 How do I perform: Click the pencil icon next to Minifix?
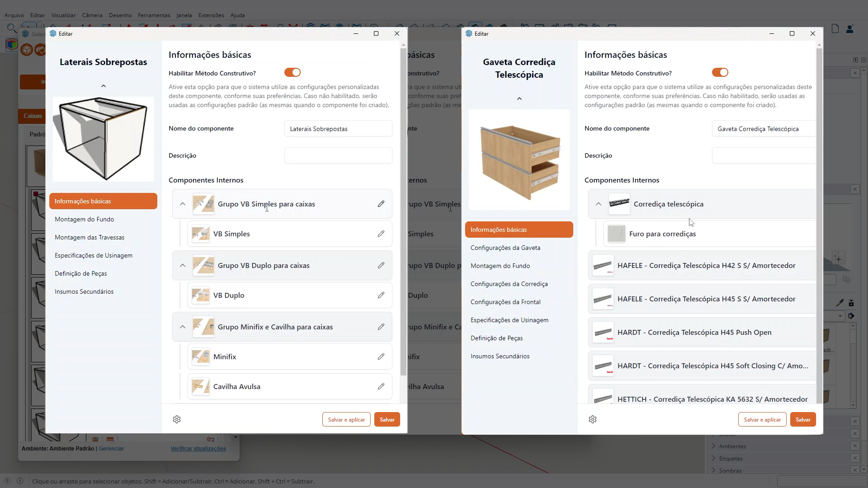pos(381,357)
